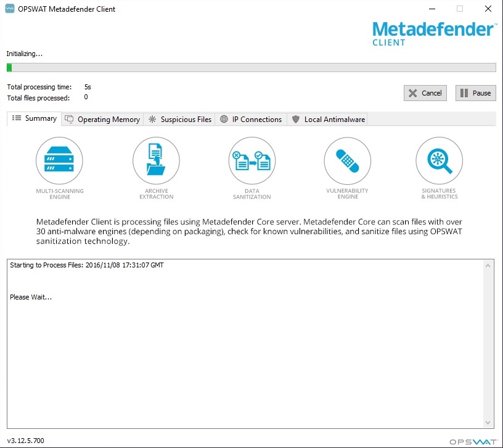Click the 'Please Wait...' log text
This screenshot has width=503, height=448.
coord(31,297)
